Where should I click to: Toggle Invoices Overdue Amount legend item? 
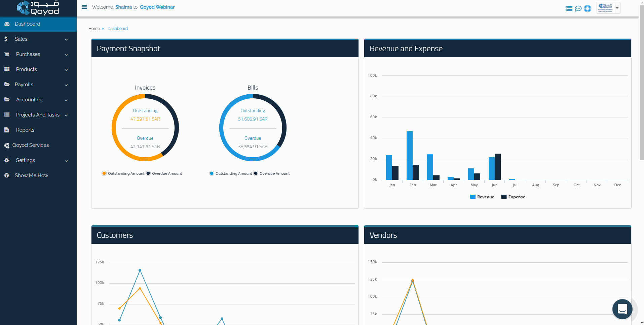click(164, 173)
